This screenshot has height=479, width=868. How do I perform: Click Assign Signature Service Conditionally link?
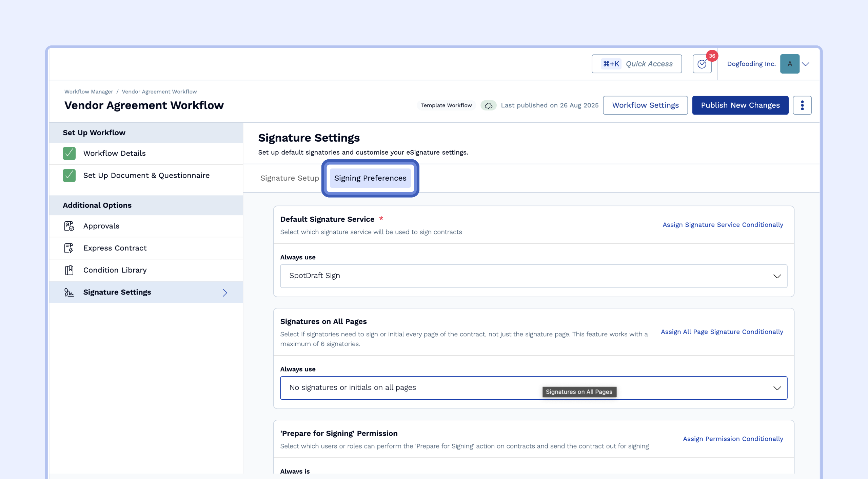pyautogui.click(x=723, y=225)
